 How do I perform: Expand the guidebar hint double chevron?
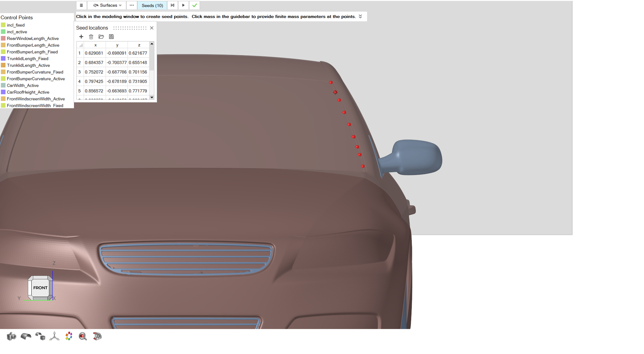click(x=360, y=16)
